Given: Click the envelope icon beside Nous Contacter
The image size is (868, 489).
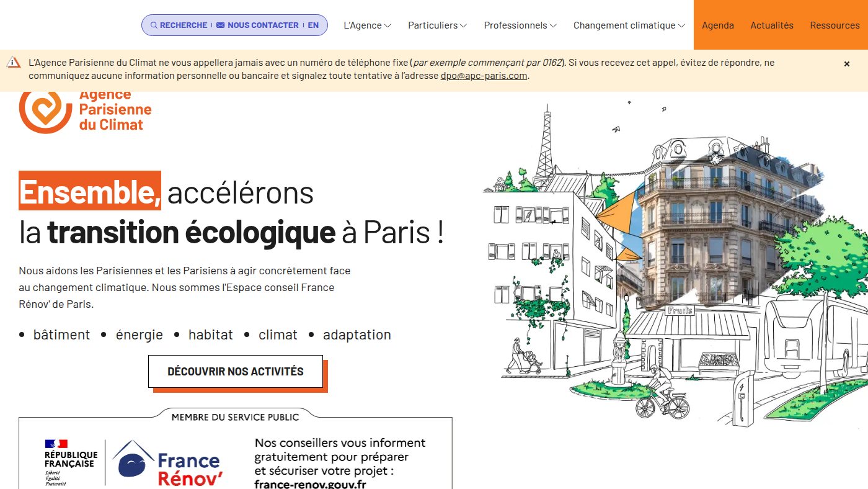Looking at the screenshot, I should [220, 25].
